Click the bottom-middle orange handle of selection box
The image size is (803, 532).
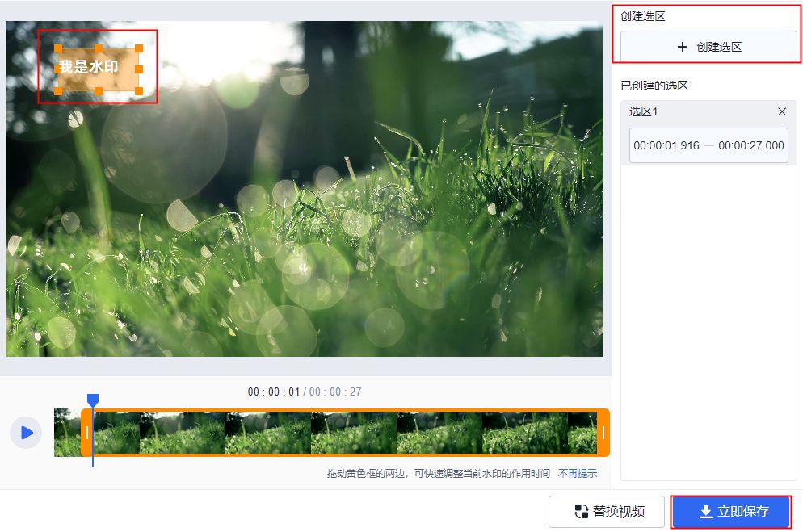pyautogui.click(x=99, y=91)
